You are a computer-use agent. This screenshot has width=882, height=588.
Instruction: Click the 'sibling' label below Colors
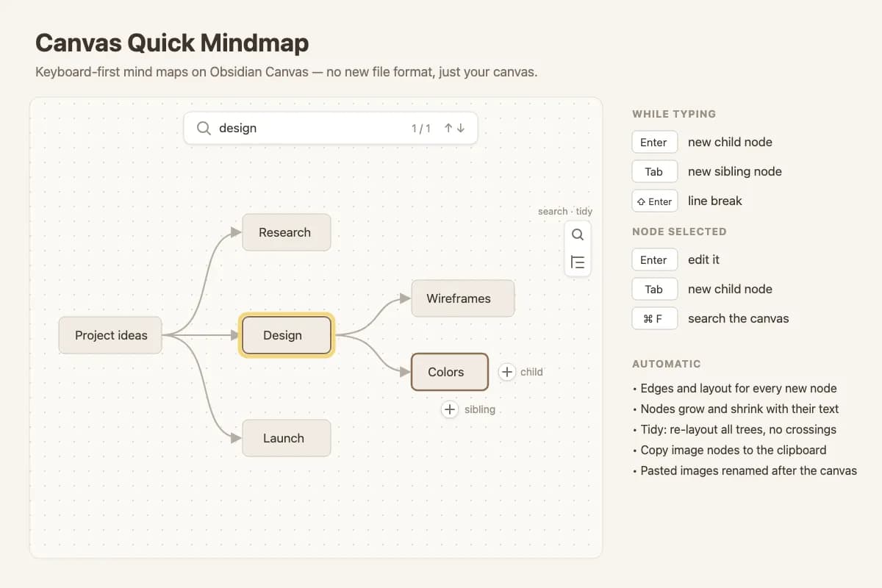[480, 409]
